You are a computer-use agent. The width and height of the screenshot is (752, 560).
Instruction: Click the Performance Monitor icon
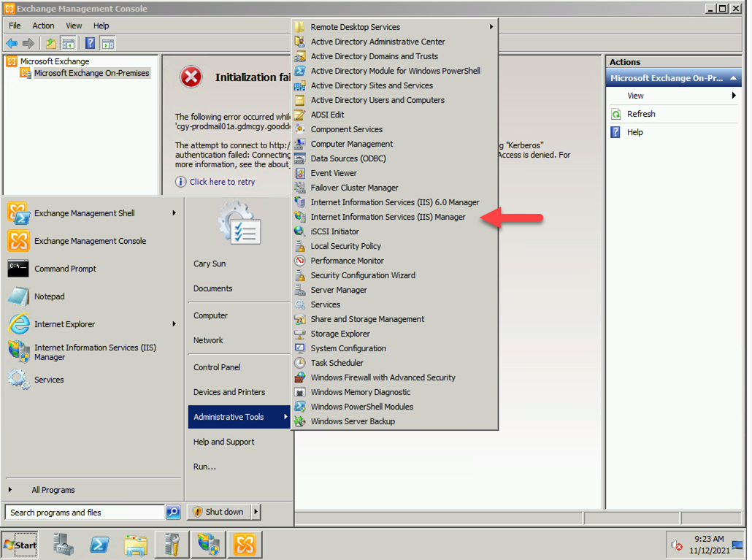300,261
